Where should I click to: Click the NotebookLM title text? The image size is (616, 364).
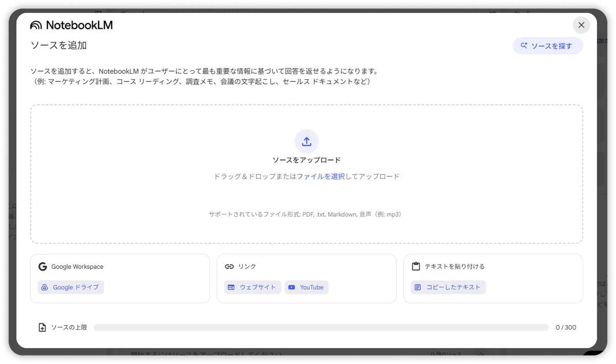tap(79, 25)
